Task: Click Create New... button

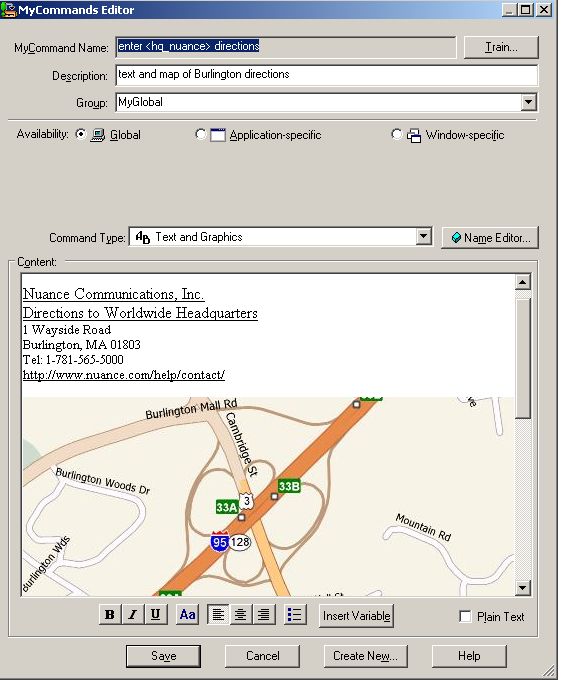Action: (365, 656)
